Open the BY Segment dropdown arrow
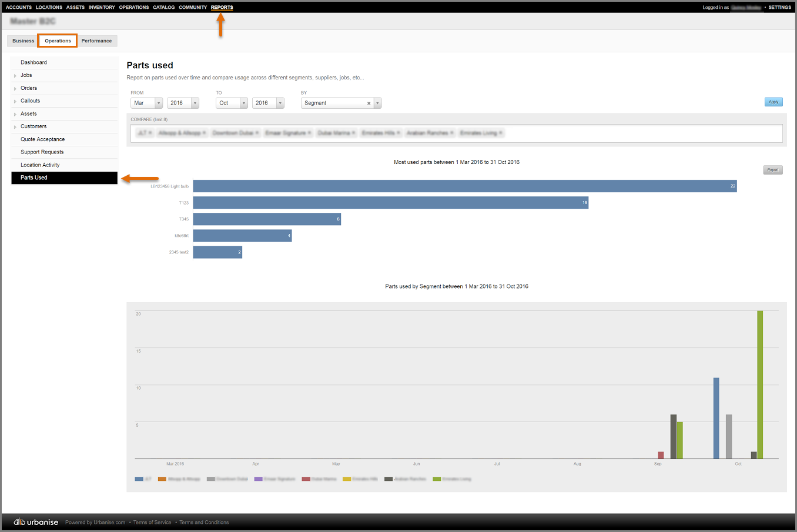The image size is (797, 532). 377,103
